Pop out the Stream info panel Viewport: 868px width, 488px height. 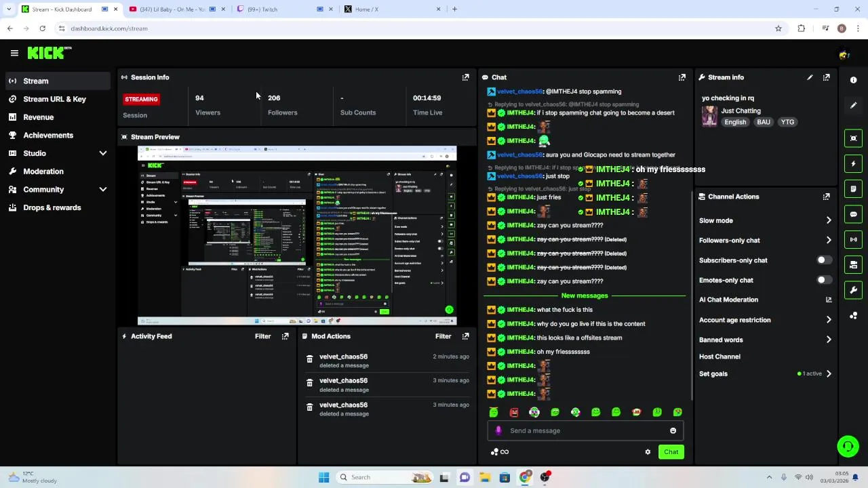coord(826,77)
